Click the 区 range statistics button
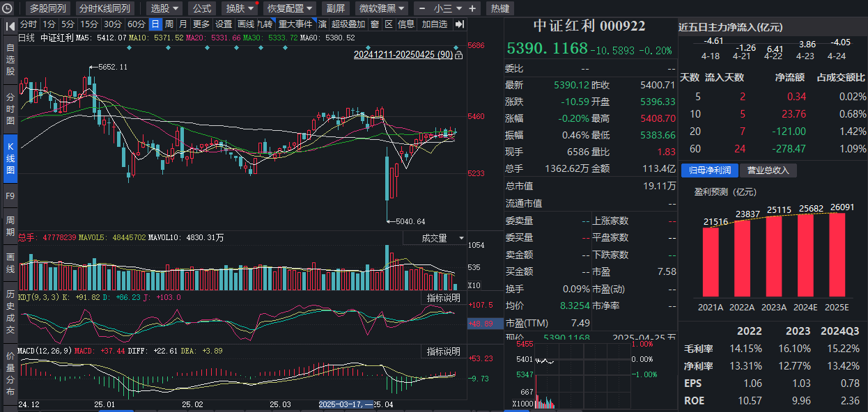 pyautogui.click(x=389, y=24)
